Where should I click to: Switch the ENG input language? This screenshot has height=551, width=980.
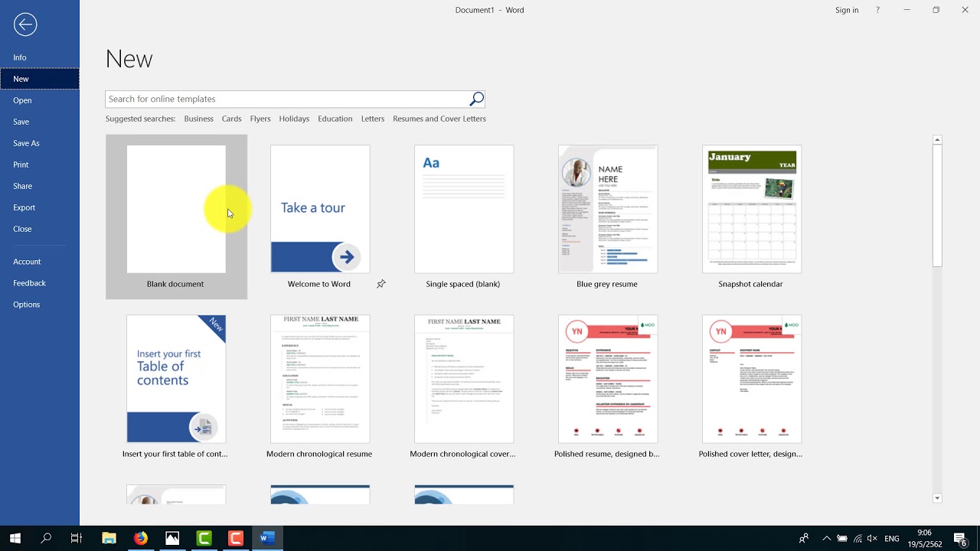tap(891, 539)
